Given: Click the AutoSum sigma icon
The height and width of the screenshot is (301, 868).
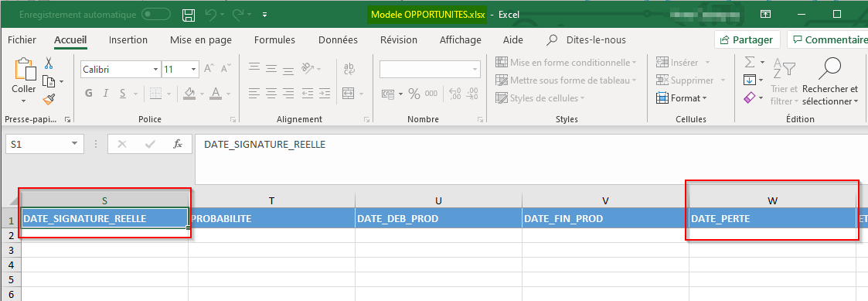Looking at the screenshot, I should click(749, 62).
